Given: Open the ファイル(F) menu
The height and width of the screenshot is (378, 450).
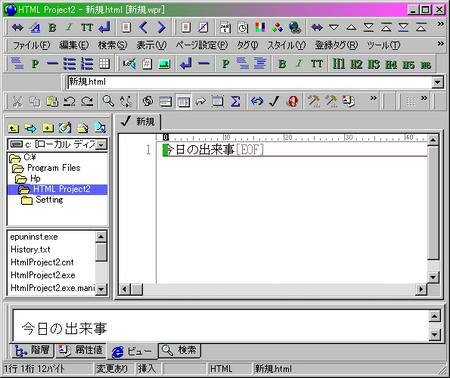Looking at the screenshot, I should click(x=31, y=45).
